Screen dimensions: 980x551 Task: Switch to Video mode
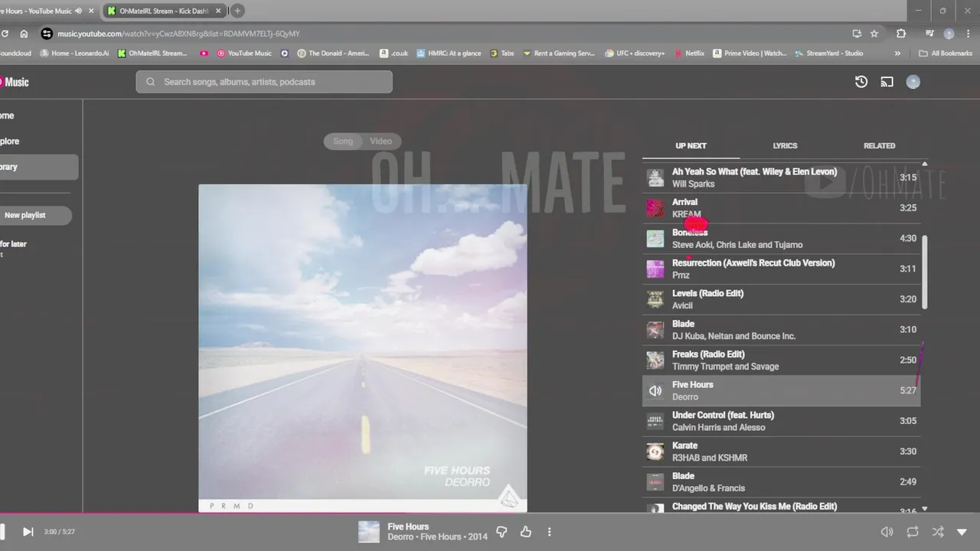(381, 141)
